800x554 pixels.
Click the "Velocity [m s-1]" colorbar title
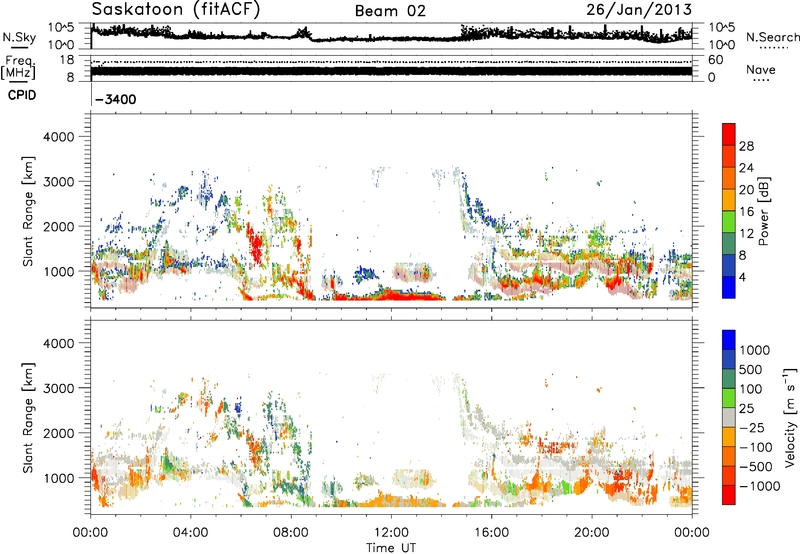point(790,417)
